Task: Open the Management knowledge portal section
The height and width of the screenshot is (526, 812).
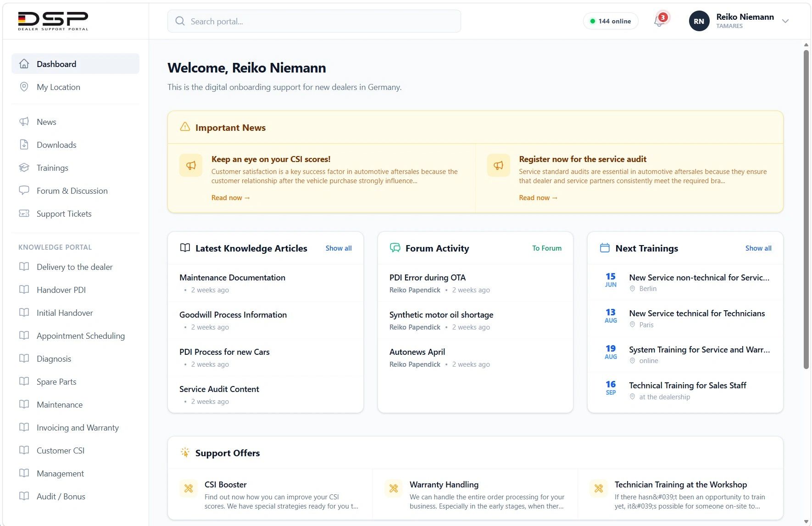Action: [x=75, y=473]
